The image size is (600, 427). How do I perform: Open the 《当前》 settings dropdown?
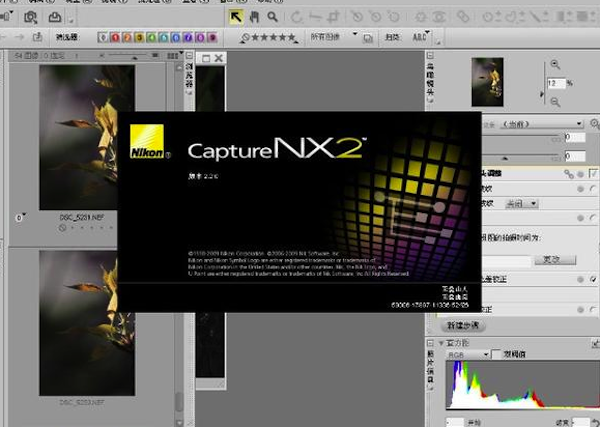541,124
